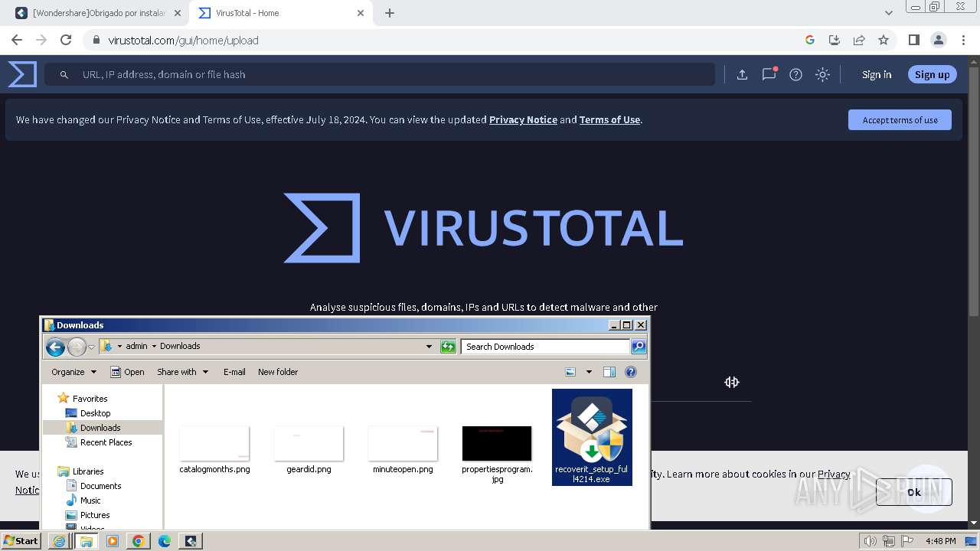Click the VirusTotal logo icon in header
Screen dimensions: 980x551
[22, 74]
